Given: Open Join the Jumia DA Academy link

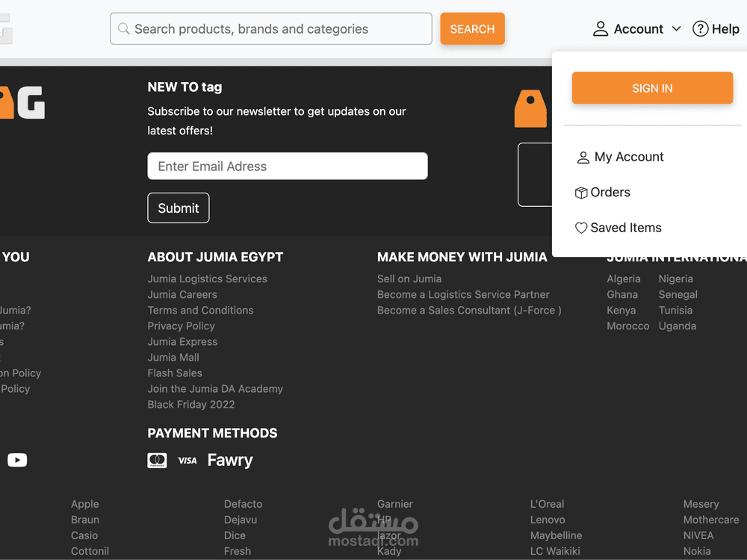Looking at the screenshot, I should click(215, 388).
